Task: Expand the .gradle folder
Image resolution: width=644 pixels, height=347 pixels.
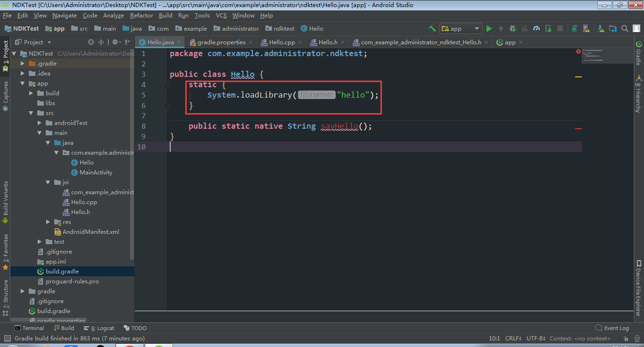Action: coord(23,63)
